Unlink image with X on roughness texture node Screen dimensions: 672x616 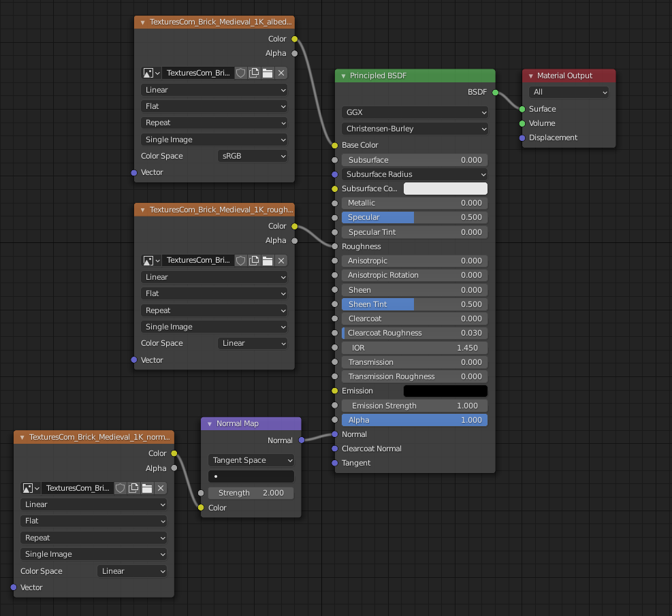[x=281, y=261]
